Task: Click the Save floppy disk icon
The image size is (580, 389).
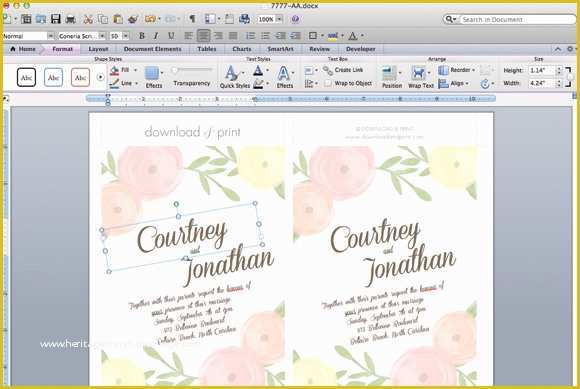Action: click(x=55, y=19)
